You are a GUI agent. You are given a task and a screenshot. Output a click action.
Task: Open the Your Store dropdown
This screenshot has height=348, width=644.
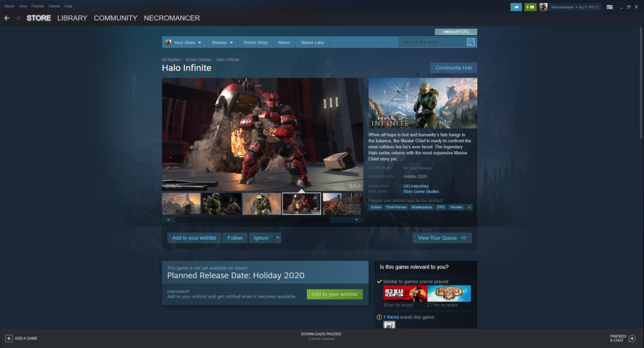[x=183, y=42]
